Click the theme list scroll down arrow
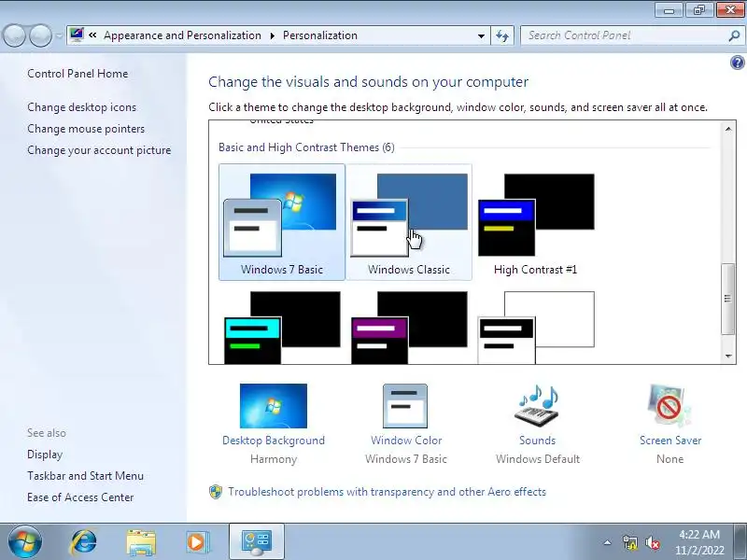This screenshot has width=747, height=560. [728, 356]
